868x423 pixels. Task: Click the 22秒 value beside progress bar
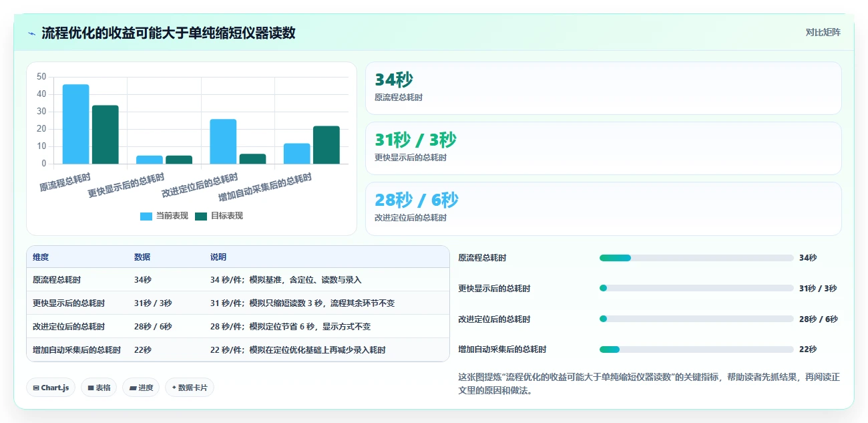click(x=808, y=349)
